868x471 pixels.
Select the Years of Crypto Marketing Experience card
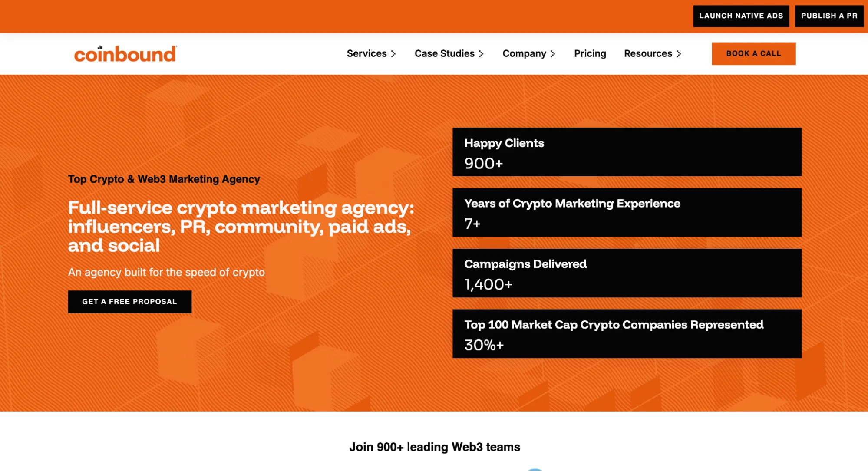(x=627, y=212)
